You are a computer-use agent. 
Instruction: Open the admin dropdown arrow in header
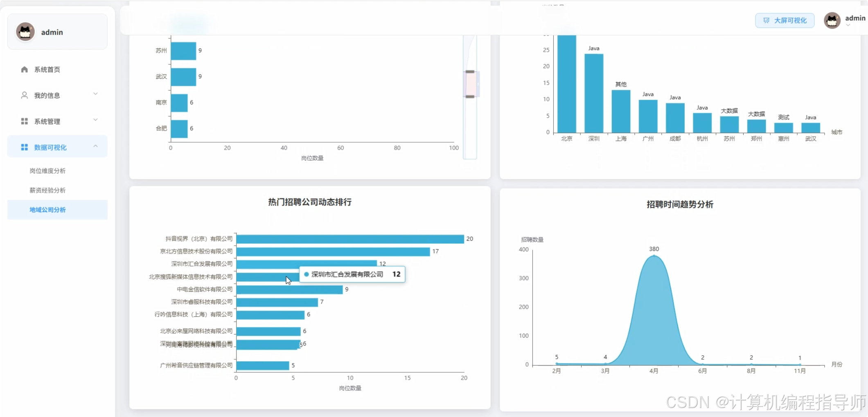(x=848, y=25)
